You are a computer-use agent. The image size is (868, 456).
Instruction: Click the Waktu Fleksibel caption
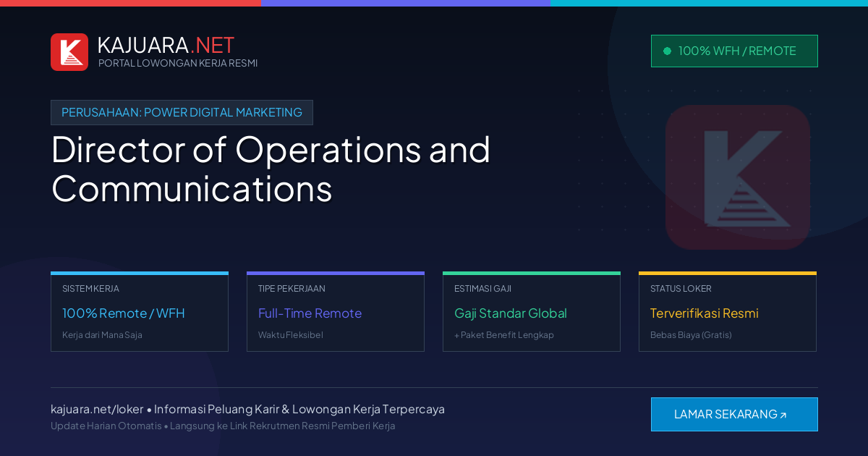291,335
